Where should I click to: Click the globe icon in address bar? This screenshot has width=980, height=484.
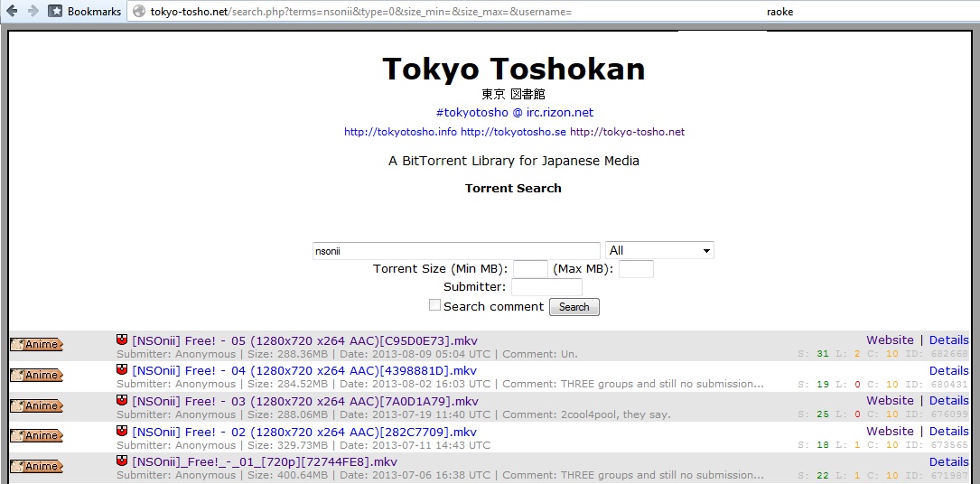pos(139,11)
